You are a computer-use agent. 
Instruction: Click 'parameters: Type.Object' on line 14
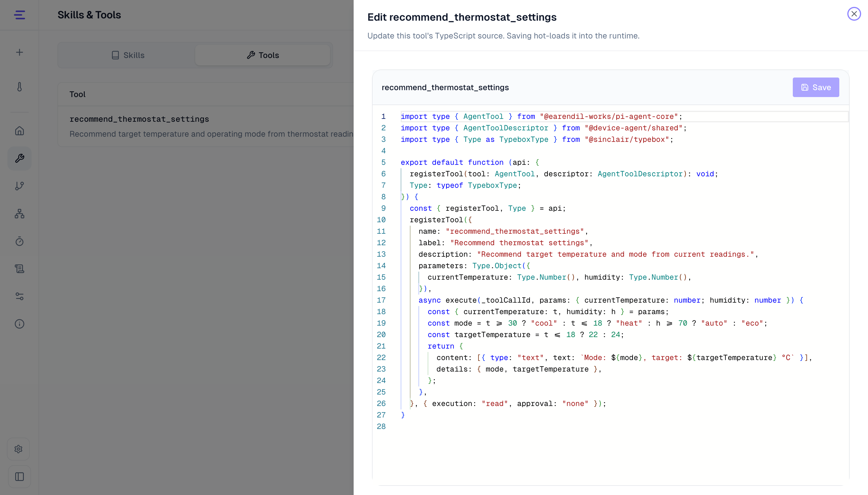coord(470,266)
